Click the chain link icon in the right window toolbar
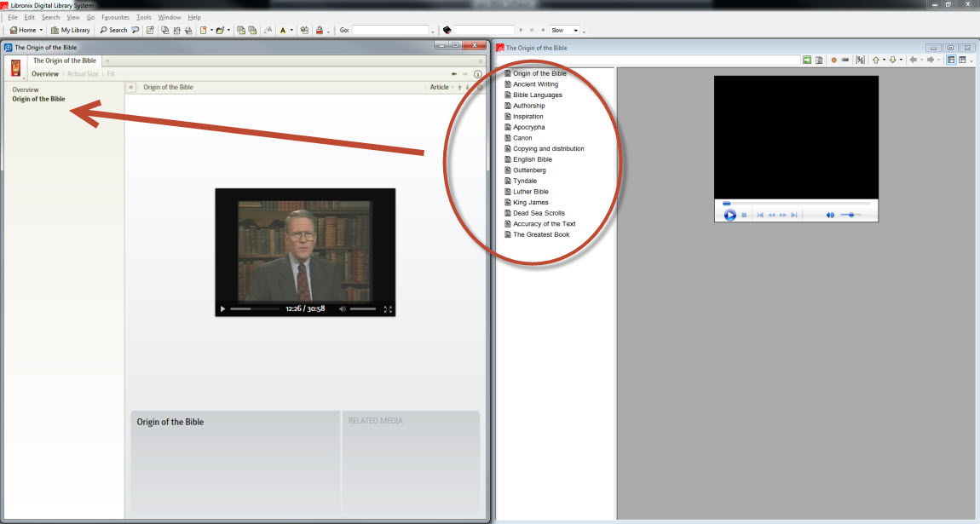Screen dimensions: 980x524 pyautogui.click(x=845, y=60)
